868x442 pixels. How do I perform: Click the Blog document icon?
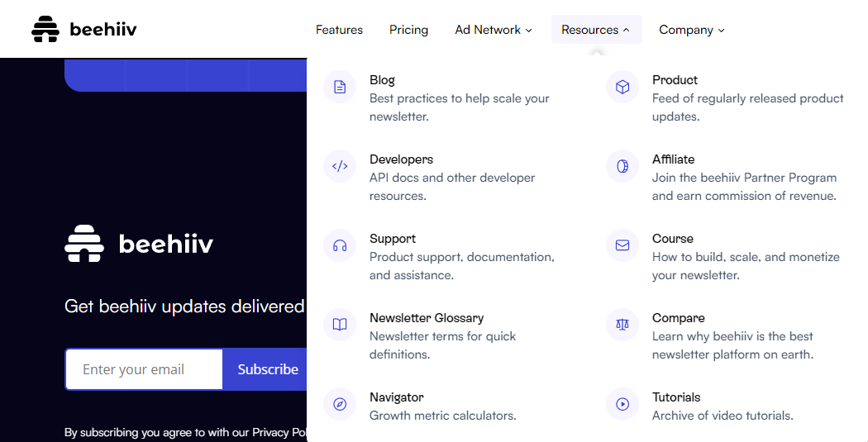click(340, 87)
